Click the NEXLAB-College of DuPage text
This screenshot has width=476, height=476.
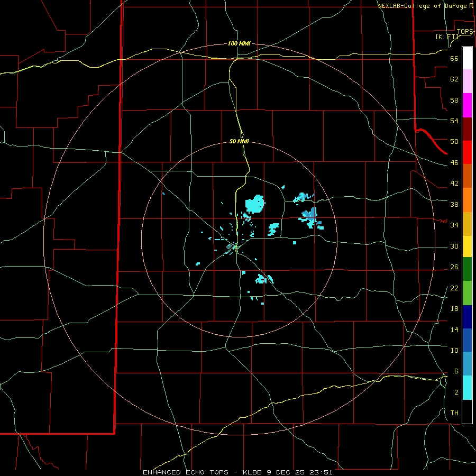[x=422, y=6]
